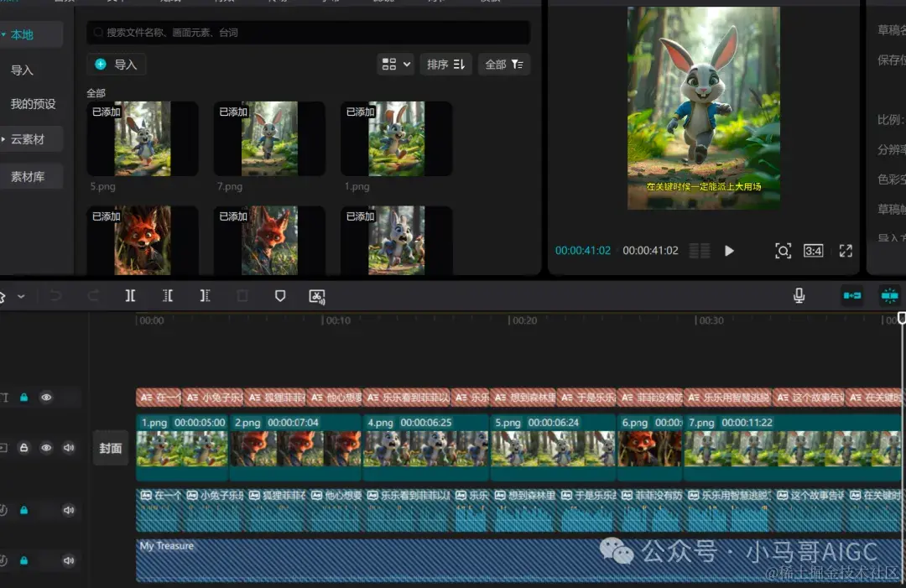Open 我的预设 in left sidebar
This screenshot has width=906, height=588.
[33, 104]
